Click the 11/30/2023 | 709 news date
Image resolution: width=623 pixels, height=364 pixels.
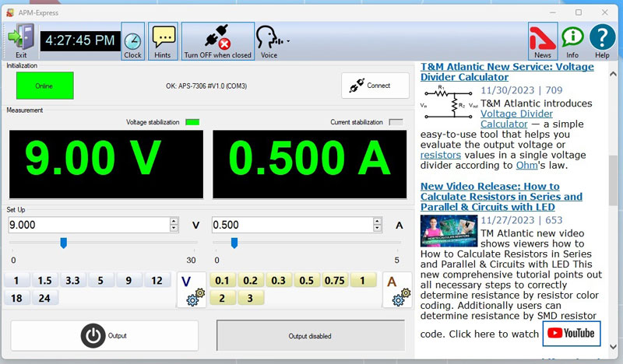coord(521,90)
